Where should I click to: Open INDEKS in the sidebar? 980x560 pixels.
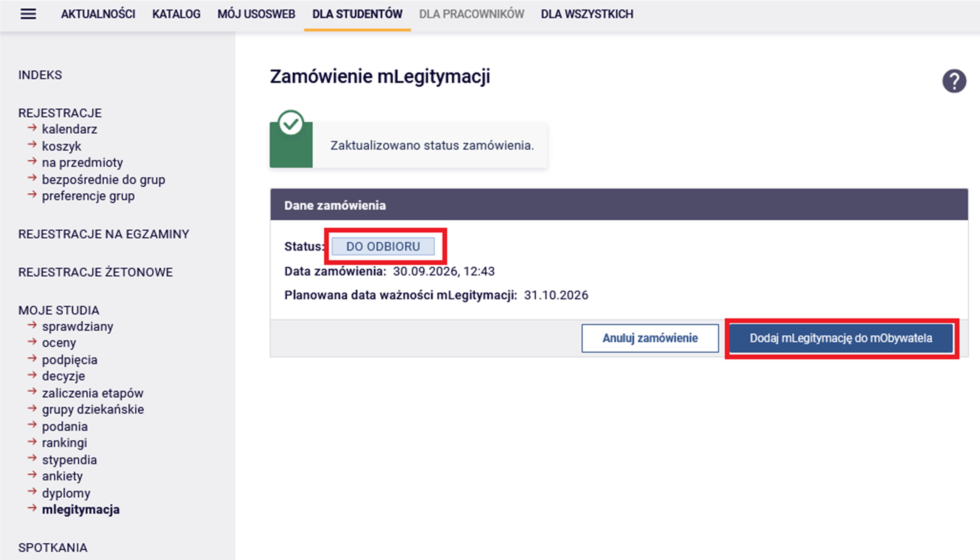(x=40, y=75)
